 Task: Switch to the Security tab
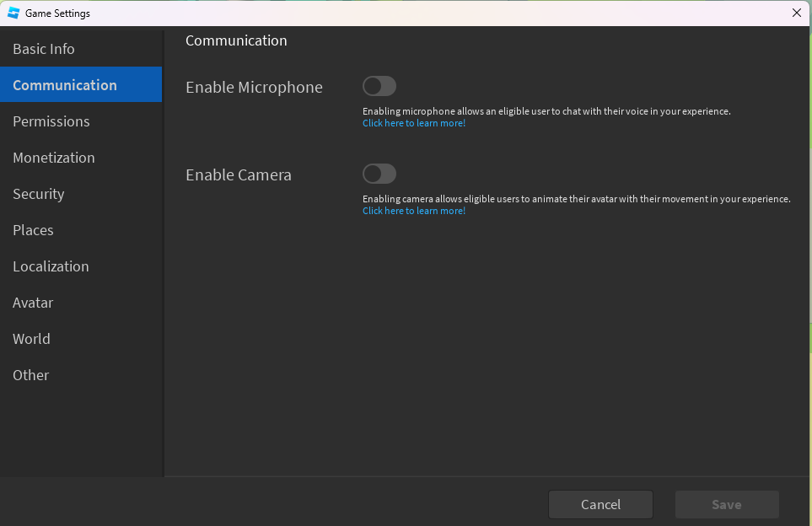coord(81,194)
